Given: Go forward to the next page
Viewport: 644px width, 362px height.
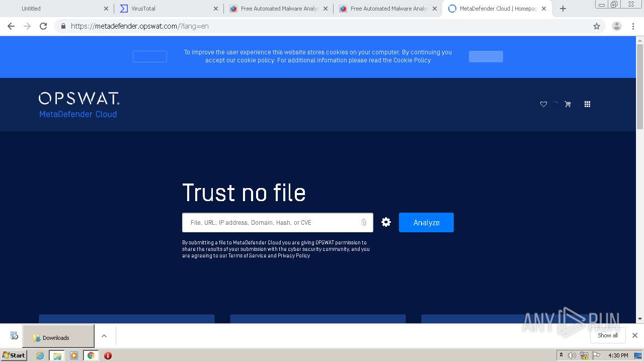Looking at the screenshot, I should (27, 26).
